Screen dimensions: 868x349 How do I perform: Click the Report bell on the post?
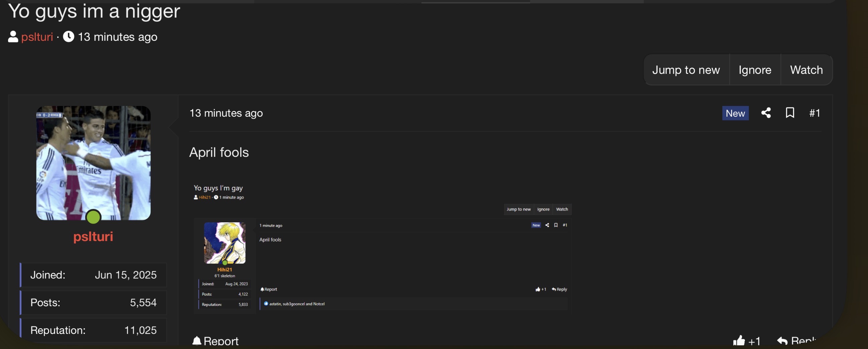tap(215, 341)
